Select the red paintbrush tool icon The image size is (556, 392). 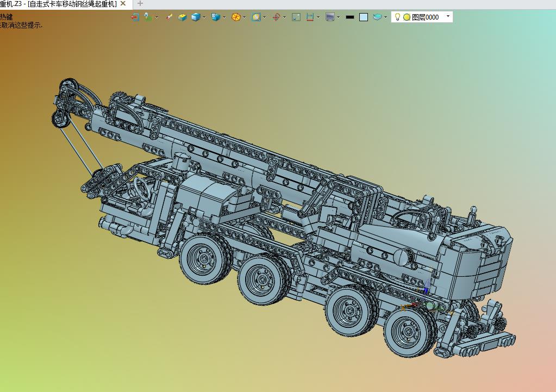tap(169, 17)
